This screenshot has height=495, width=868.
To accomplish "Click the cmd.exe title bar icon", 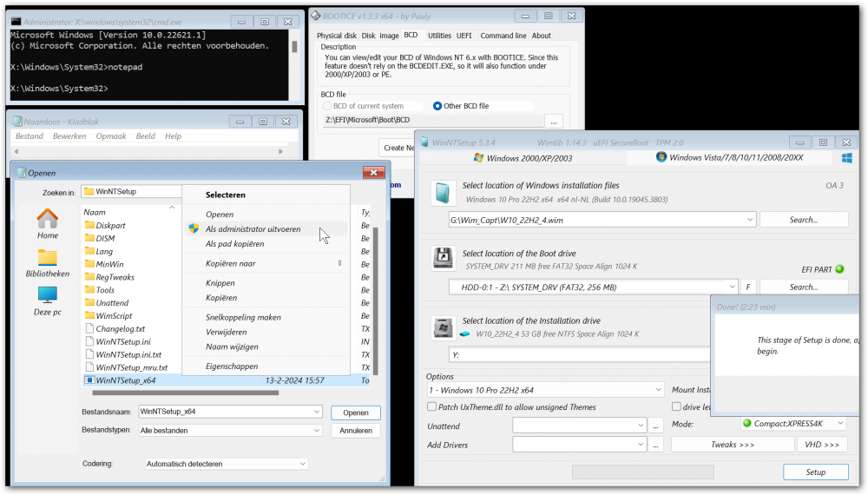I will point(16,22).
